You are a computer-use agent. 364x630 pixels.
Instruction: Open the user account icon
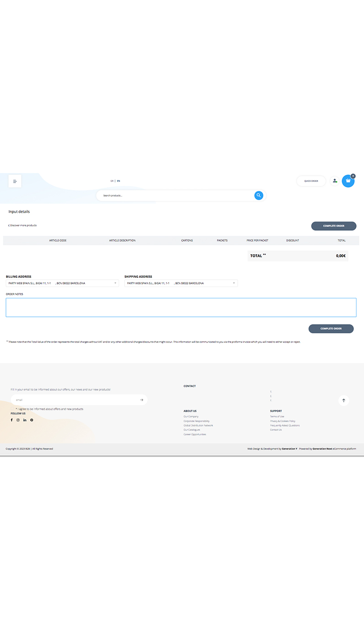click(335, 181)
